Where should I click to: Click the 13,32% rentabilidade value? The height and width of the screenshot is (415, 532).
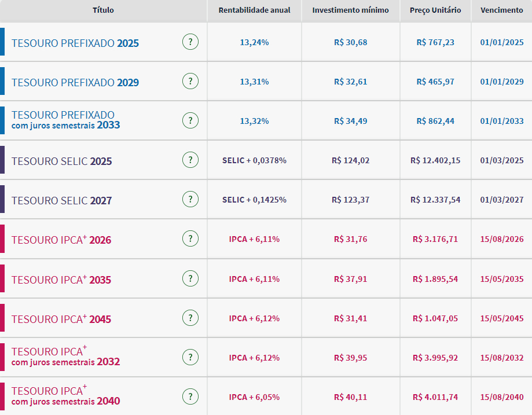(x=255, y=121)
